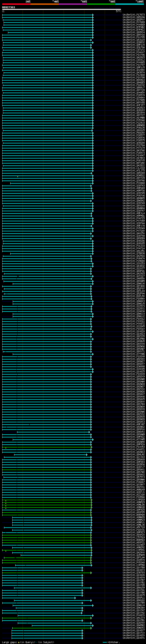Image resolution: width=146 pixels, height=644 pixels.
Task: Open hit UniRef100_B7FHB2
Action: pos(134,27)
